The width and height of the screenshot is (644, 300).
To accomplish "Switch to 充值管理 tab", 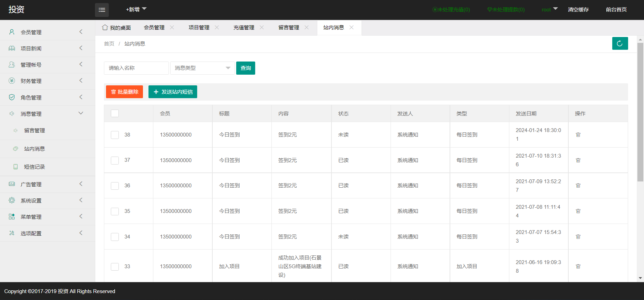I will coord(244,28).
